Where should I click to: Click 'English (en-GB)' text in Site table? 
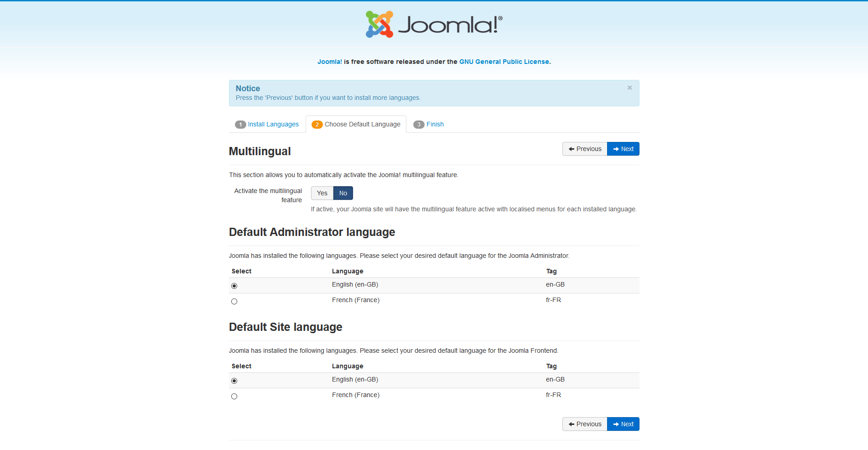click(355, 379)
